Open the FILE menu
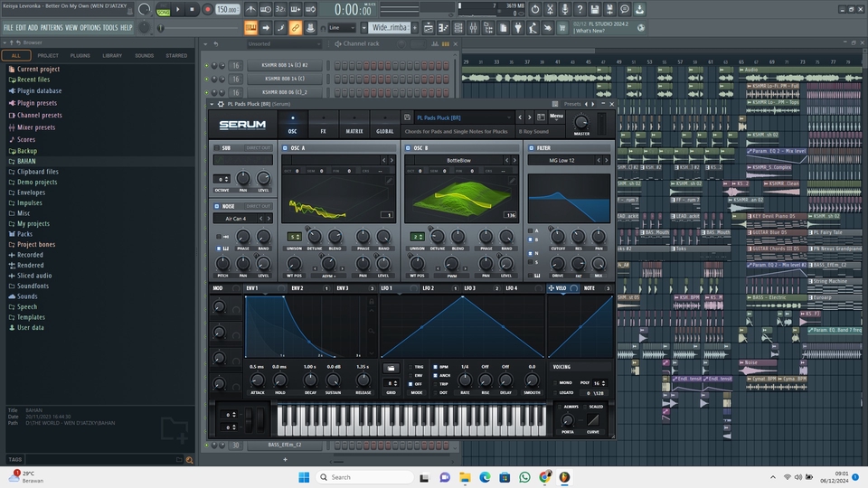Image resolution: width=868 pixels, height=488 pixels. coord(8,28)
